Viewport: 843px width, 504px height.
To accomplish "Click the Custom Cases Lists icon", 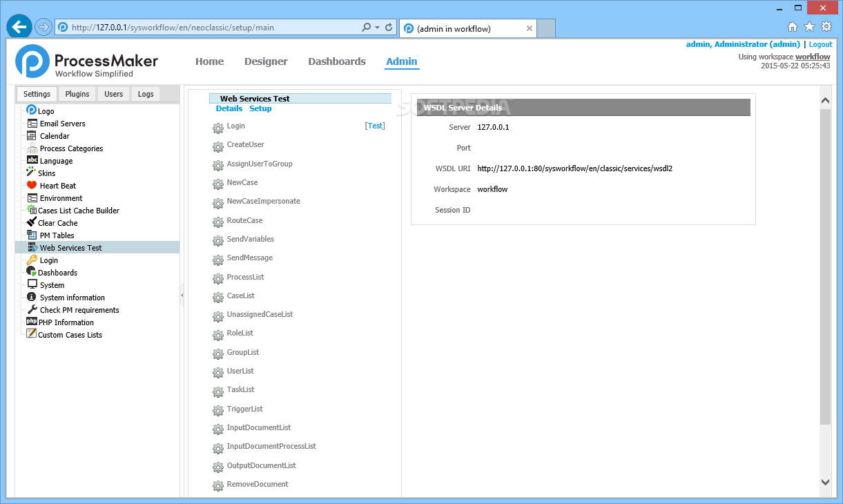I will 31,334.
